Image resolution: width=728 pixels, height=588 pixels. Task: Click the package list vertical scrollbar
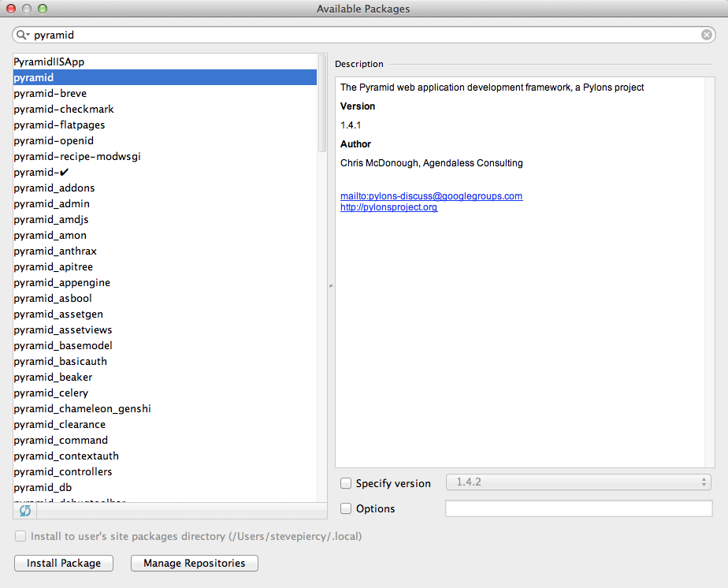322,103
